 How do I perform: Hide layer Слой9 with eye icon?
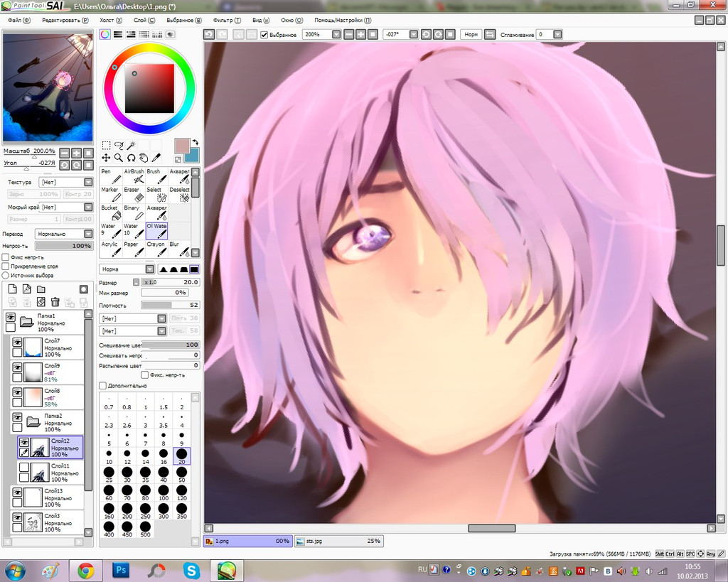point(17,367)
